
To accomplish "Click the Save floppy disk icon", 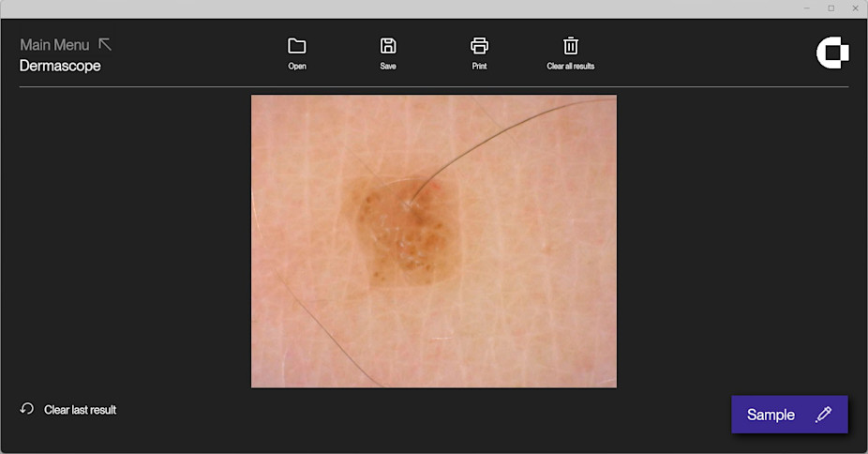I will [388, 46].
